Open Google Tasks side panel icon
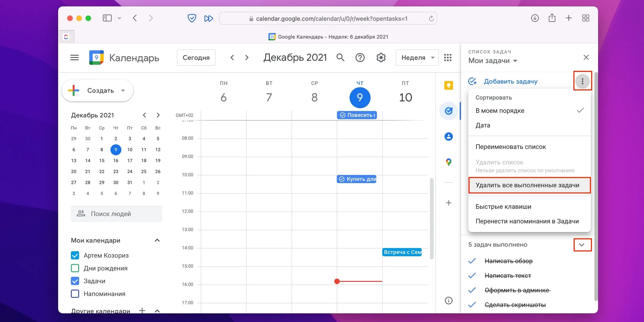 pyautogui.click(x=448, y=111)
